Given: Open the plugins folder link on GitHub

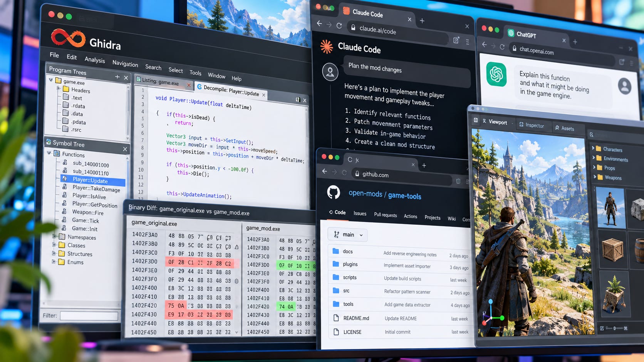Looking at the screenshot, I should [x=350, y=264].
